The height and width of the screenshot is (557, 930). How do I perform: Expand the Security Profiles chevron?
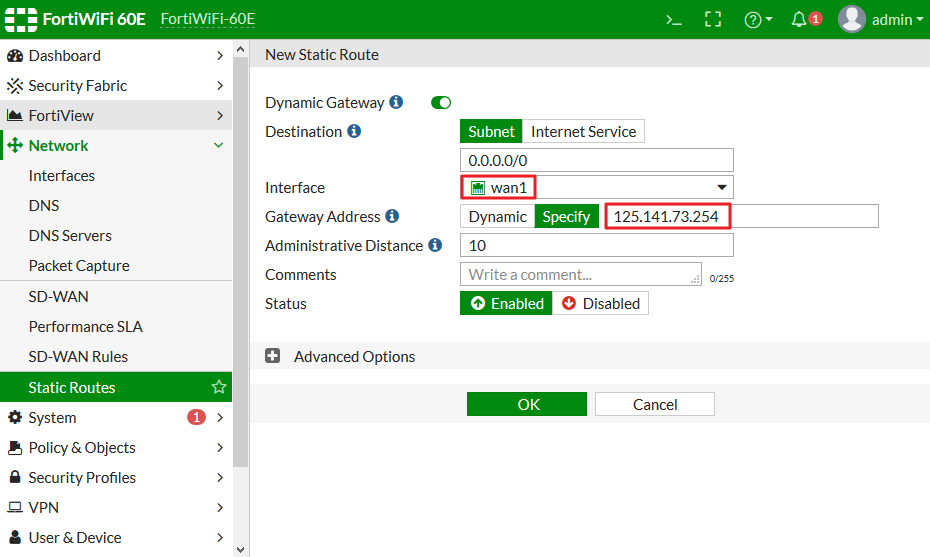coord(219,478)
